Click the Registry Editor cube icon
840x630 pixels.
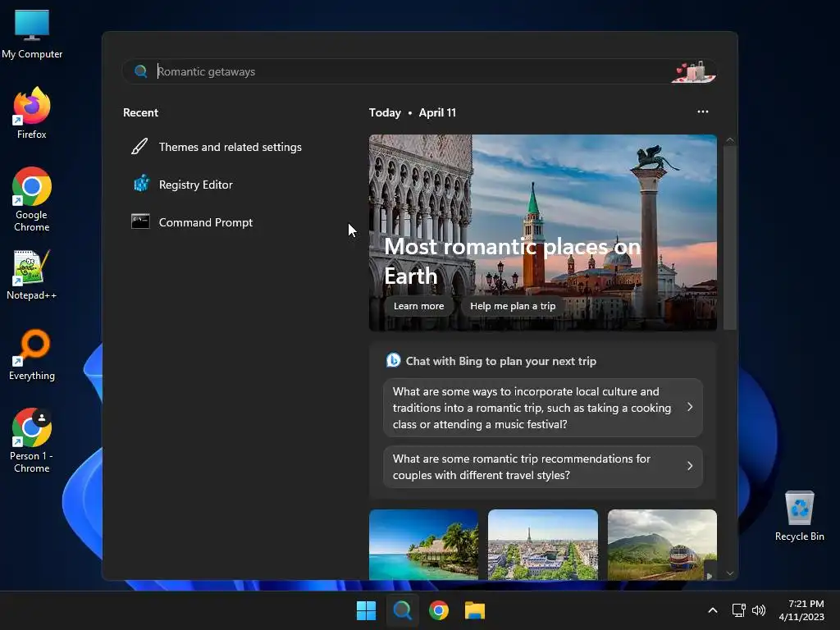(141, 184)
